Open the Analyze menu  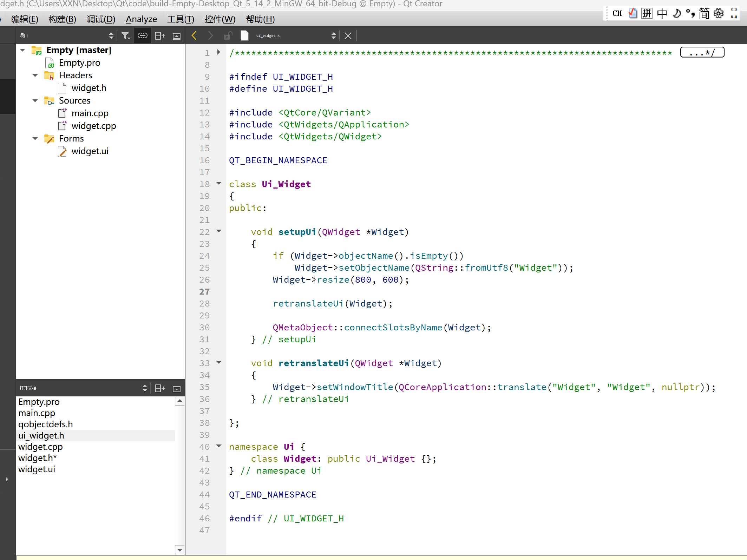(x=141, y=19)
